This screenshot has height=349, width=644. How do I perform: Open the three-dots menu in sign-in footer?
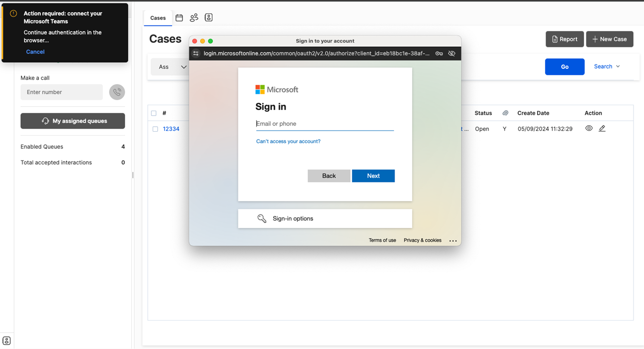pyautogui.click(x=453, y=241)
